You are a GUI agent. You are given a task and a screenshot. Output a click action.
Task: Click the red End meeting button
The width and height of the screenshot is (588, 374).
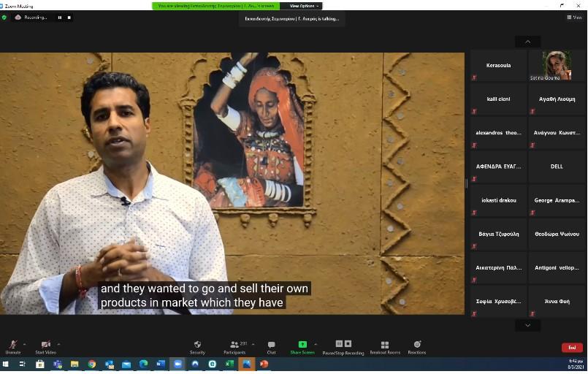tap(571, 348)
